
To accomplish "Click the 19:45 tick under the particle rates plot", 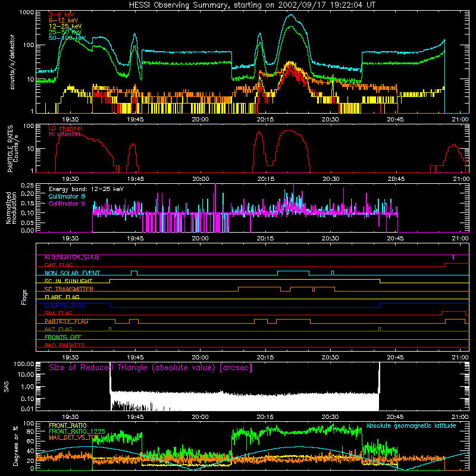I will point(136,179).
